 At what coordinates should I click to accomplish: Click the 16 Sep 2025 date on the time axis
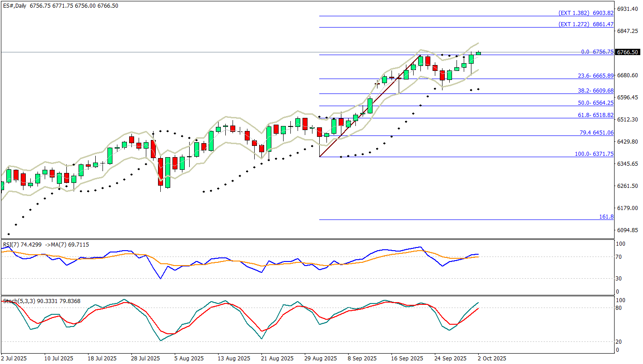pos(407,359)
